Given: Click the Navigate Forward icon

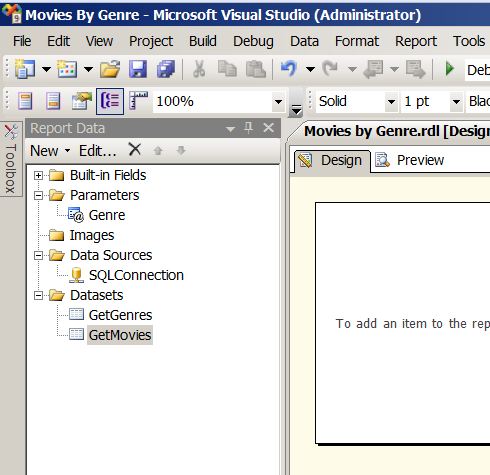Looking at the screenshot, I should coord(415,69).
